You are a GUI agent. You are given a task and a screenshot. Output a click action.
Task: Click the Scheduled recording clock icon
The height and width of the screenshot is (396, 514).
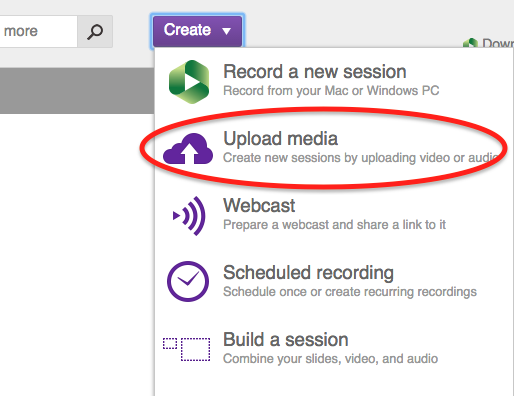188,281
